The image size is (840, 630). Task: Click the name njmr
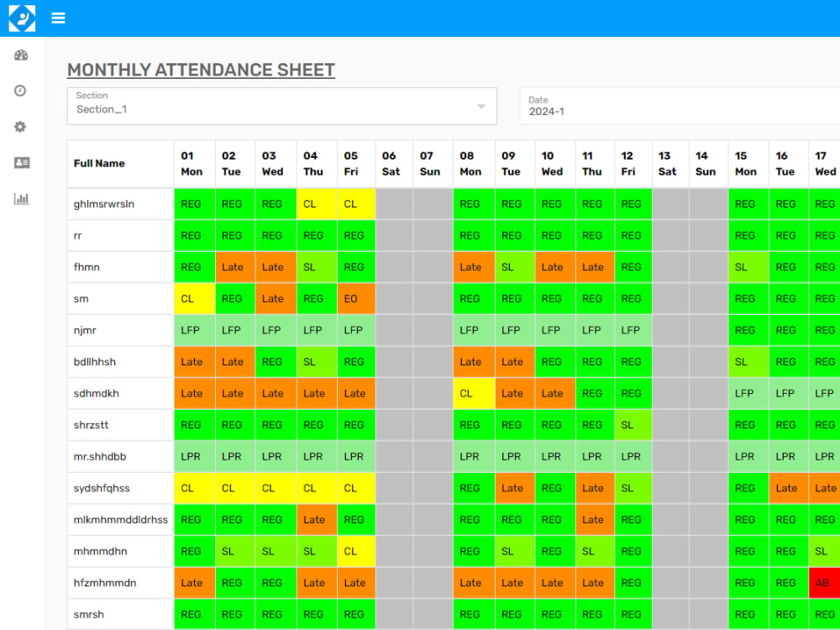[x=85, y=330]
